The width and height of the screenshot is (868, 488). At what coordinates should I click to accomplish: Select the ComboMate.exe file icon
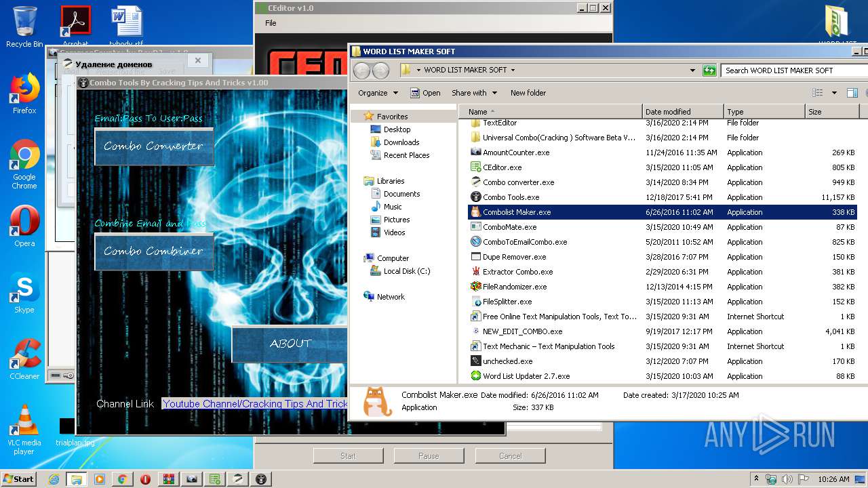(475, 227)
